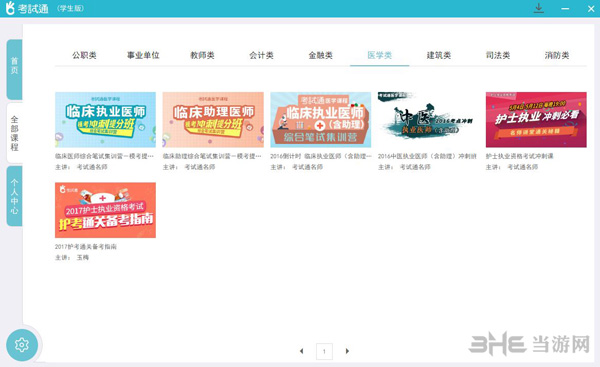Open the settings gear button
The height and width of the screenshot is (367, 600).
coord(22,345)
